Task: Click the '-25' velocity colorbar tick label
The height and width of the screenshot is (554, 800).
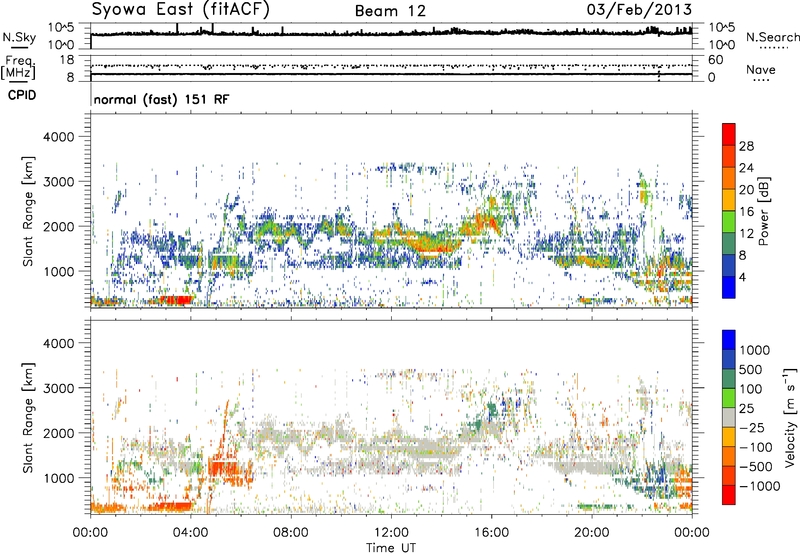Action: tap(752, 427)
